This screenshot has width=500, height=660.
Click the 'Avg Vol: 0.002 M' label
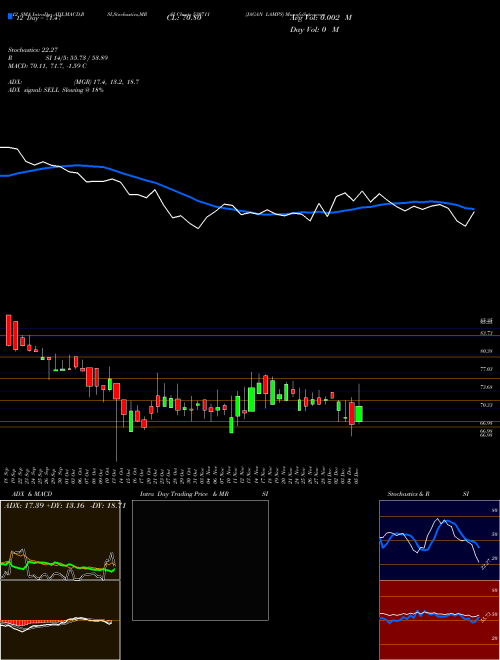click(x=320, y=18)
